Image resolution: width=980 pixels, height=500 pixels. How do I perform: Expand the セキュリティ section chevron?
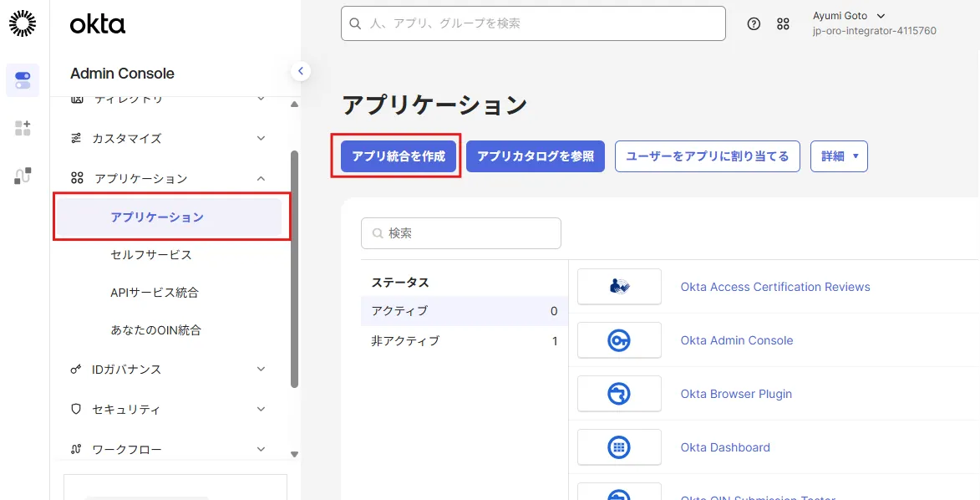click(x=262, y=409)
